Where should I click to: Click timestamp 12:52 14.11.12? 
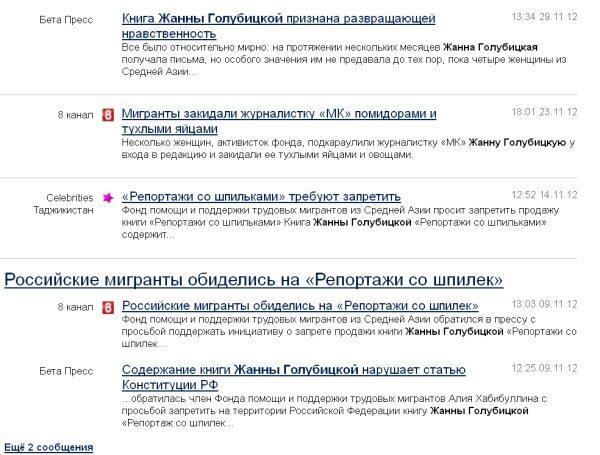tap(545, 195)
